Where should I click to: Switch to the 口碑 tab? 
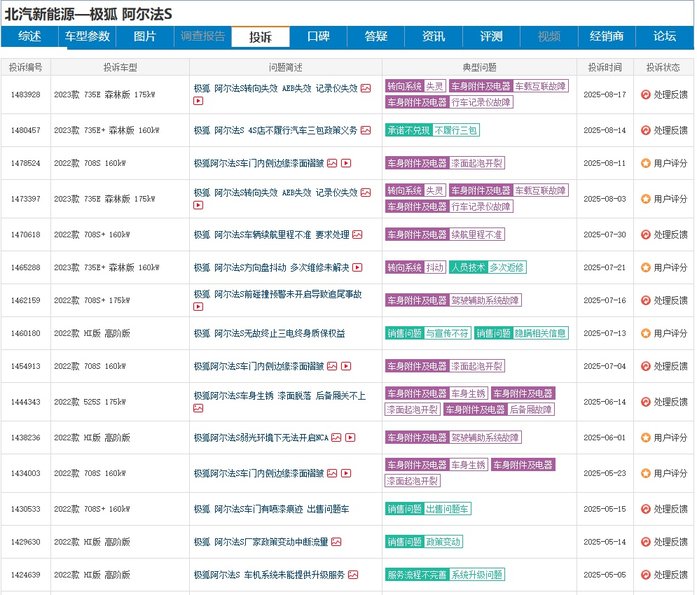318,36
